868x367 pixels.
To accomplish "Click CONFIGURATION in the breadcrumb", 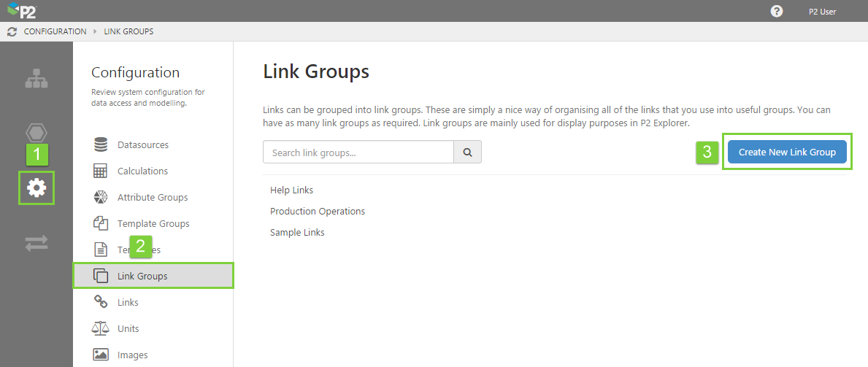I will coord(55,32).
